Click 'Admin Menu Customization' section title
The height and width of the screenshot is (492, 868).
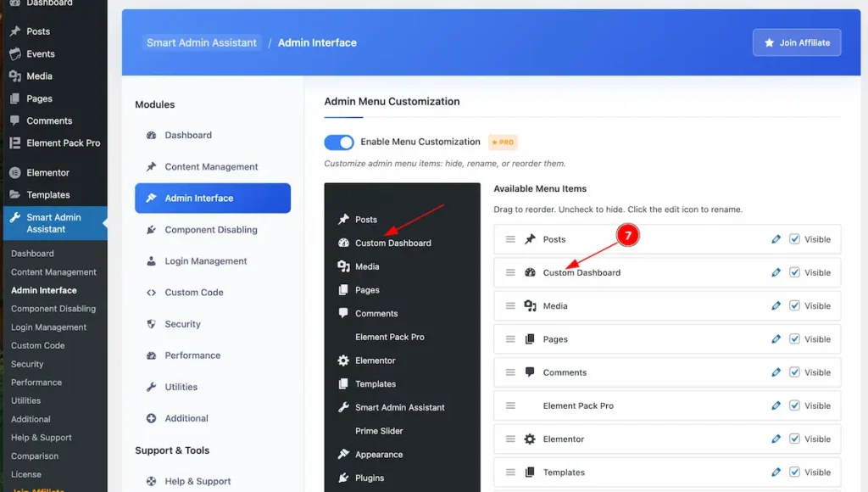(x=392, y=102)
